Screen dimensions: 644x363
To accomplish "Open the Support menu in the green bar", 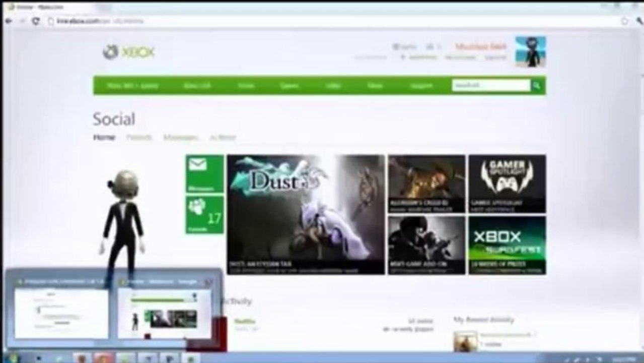I will coord(421,86).
